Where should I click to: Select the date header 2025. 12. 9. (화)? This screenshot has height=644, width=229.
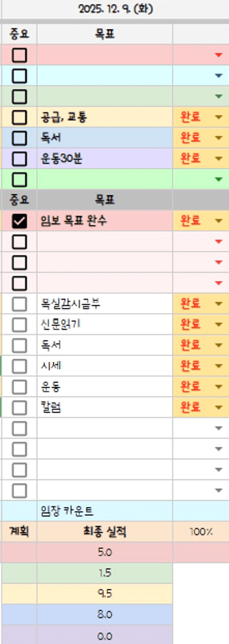tap(115, 9)
